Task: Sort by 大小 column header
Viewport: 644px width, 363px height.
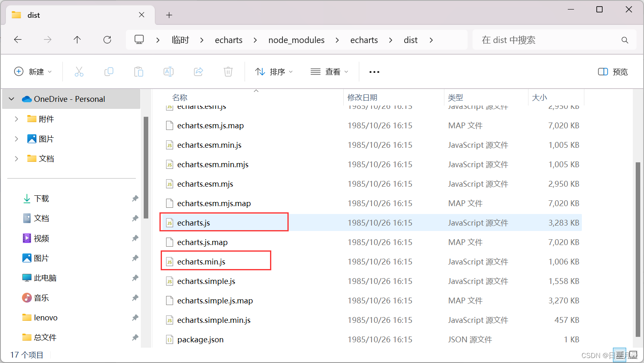Action: point(540,97)
